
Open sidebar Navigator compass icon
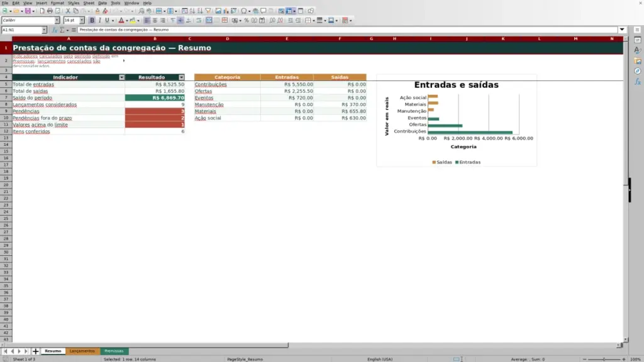tap(638, 72)
